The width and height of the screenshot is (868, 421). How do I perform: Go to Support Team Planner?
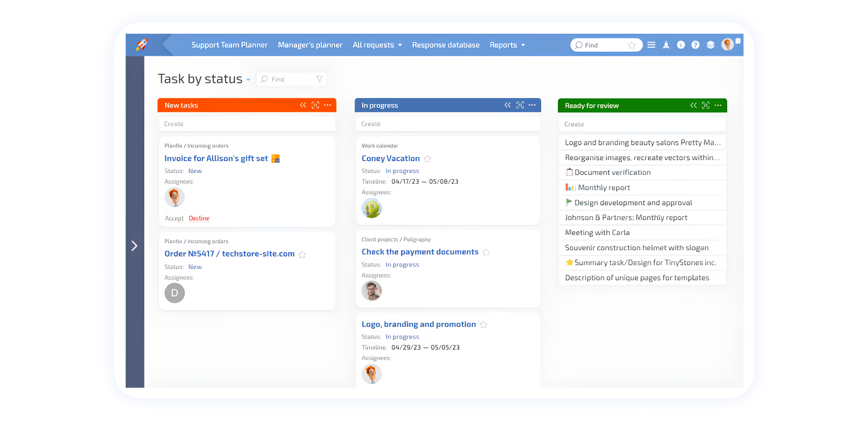pyautogui.click(x=229, y=45)
